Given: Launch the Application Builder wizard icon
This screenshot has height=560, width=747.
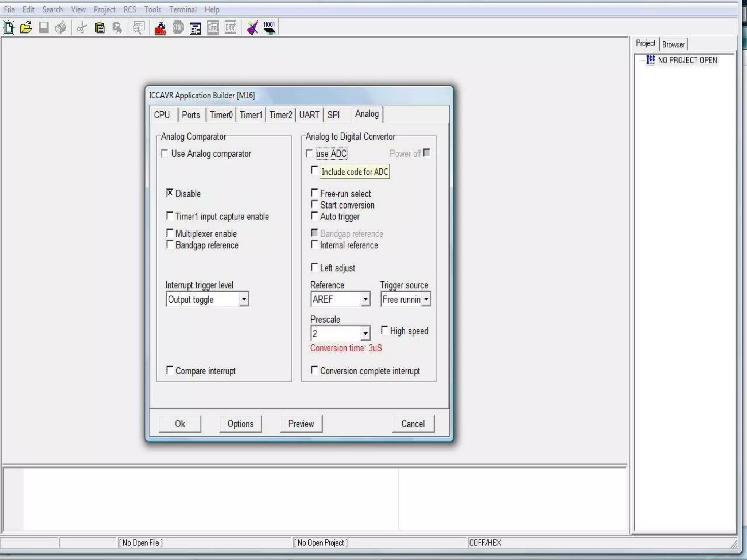Looking at the screenshot, I should [252, 28].
